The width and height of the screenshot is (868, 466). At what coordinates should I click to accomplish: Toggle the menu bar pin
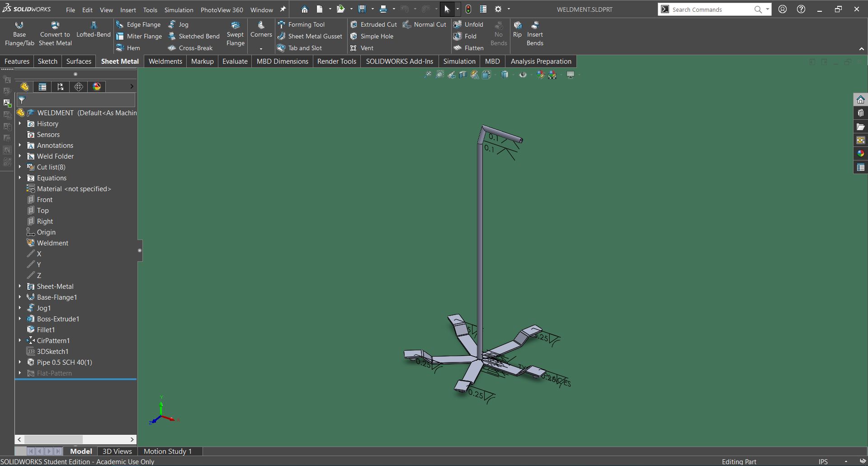pyautogui.click(x=283, y=9)
